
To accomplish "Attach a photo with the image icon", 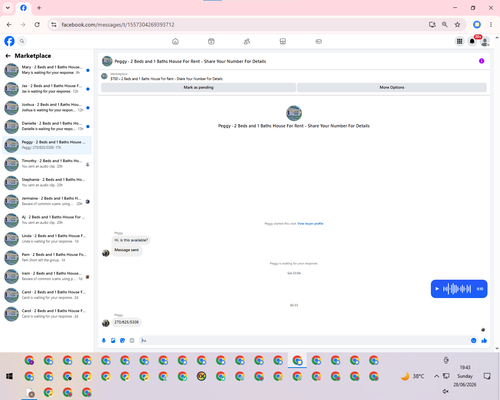I will (113, 340).
